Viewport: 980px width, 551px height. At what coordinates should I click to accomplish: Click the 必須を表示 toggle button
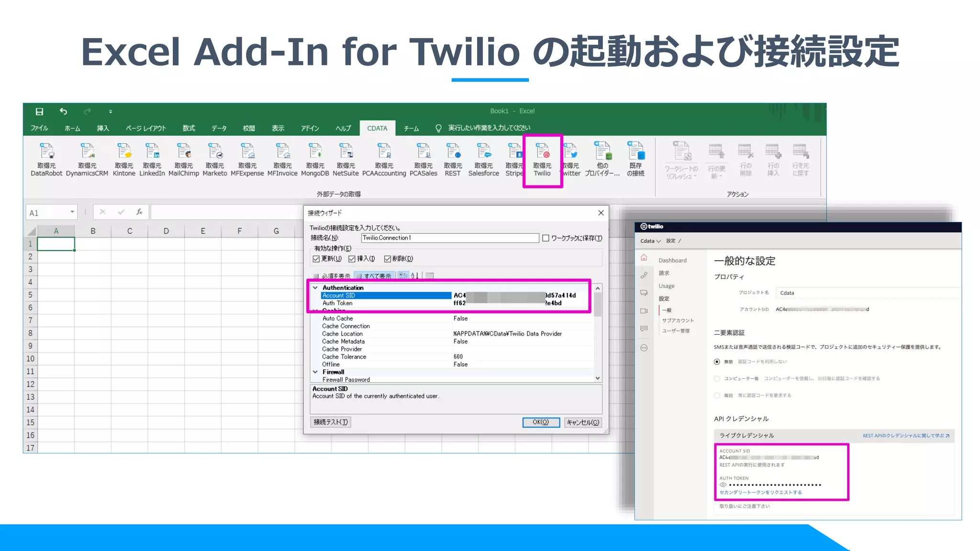click(x=332, y=276)
